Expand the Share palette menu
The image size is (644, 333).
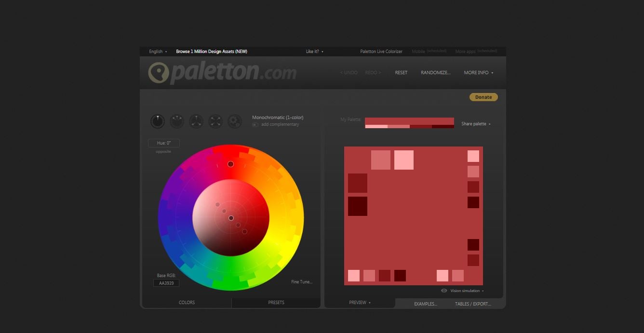pos(476,124)
